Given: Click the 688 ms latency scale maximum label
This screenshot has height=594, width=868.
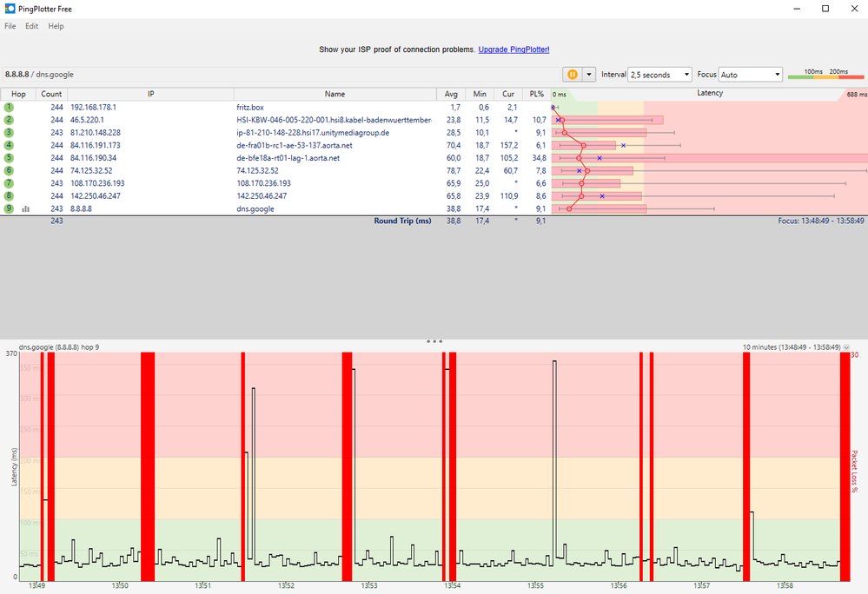Looking at the screenshot, I should point(857,95).
